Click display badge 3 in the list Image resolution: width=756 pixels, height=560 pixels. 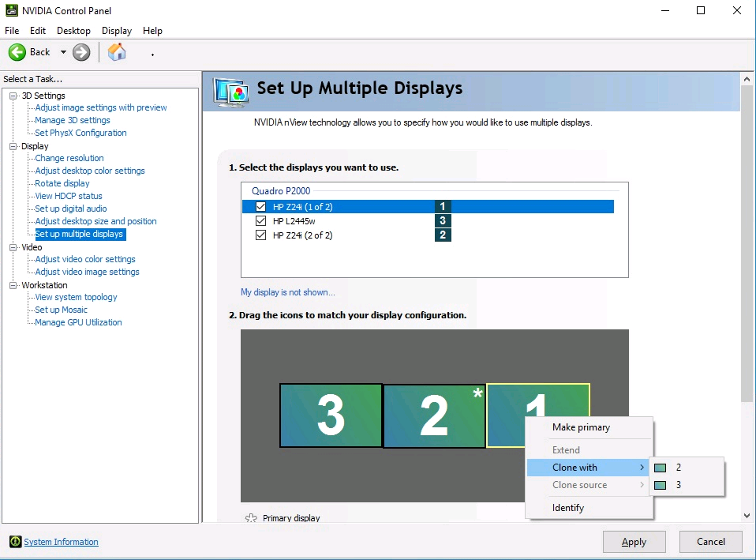click(443, 221)
